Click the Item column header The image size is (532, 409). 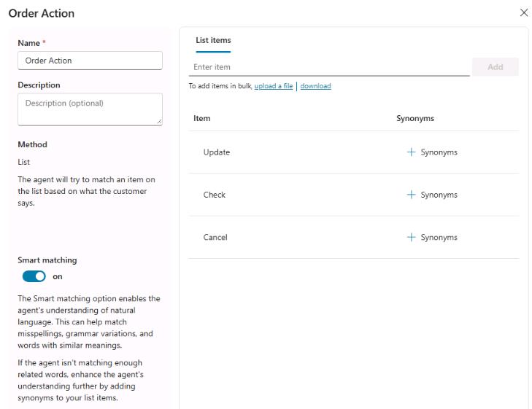click(201, 118)
